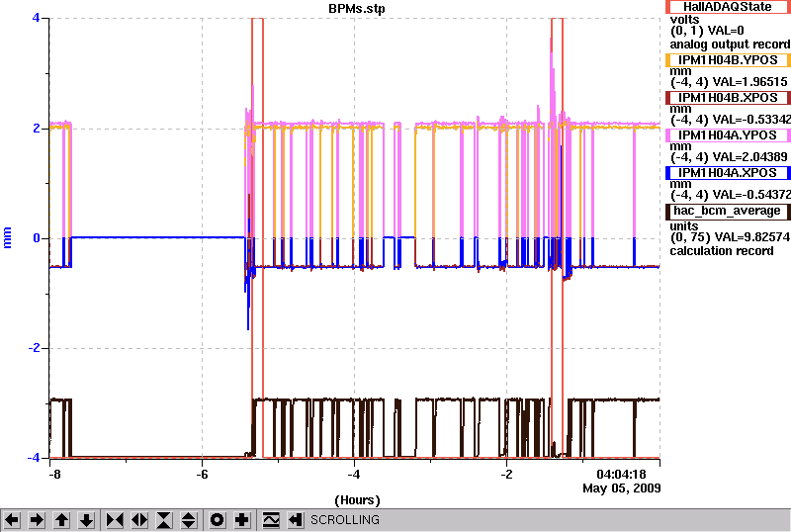Click the '-8' time axis tick label
This screenshot has width=791, height=532.
(x=54, y=475)
